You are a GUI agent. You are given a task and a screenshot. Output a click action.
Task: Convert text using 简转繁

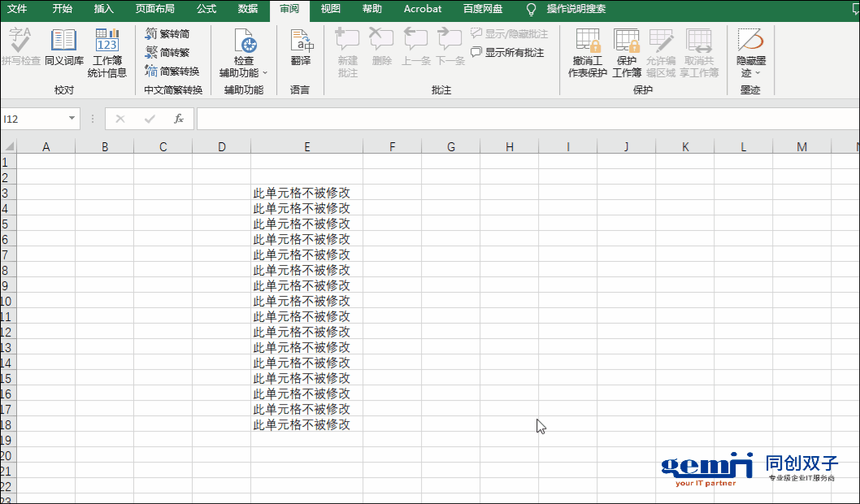[167, 53]
